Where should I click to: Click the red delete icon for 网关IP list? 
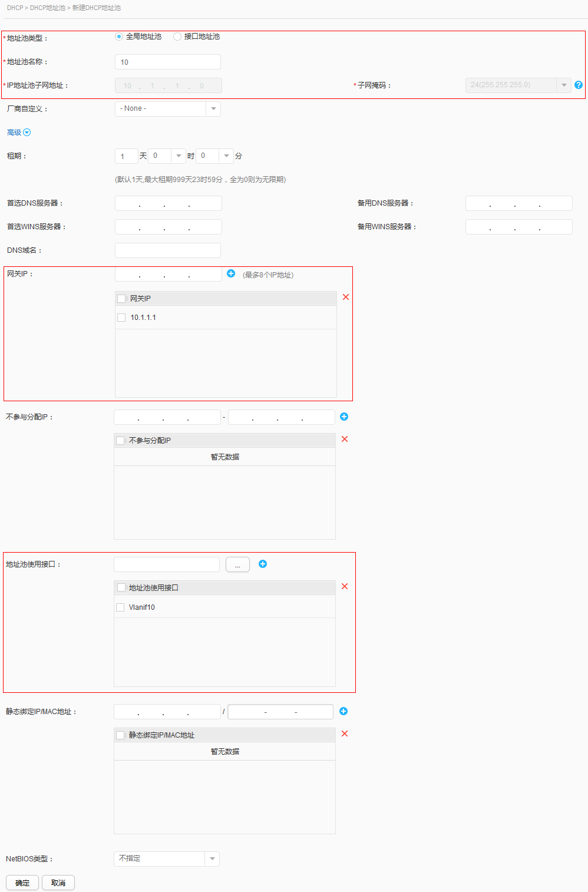[346, 297]
